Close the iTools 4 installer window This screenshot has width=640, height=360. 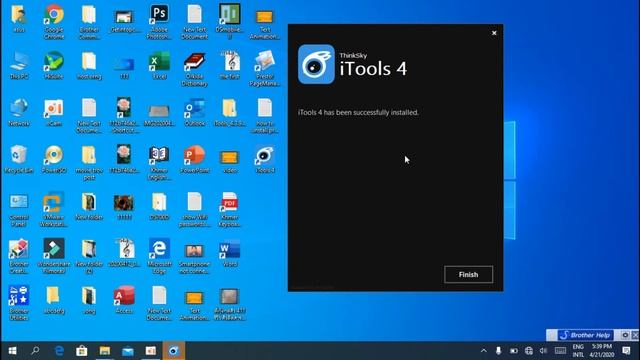point(494,33)
